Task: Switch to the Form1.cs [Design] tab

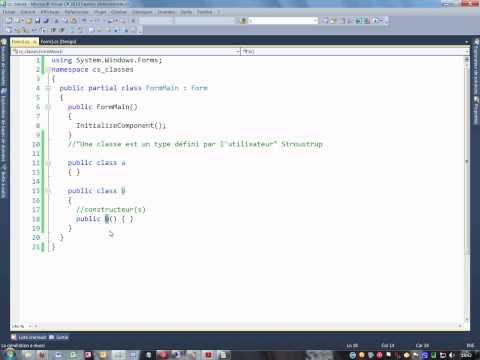Action: tap(58, 42)
